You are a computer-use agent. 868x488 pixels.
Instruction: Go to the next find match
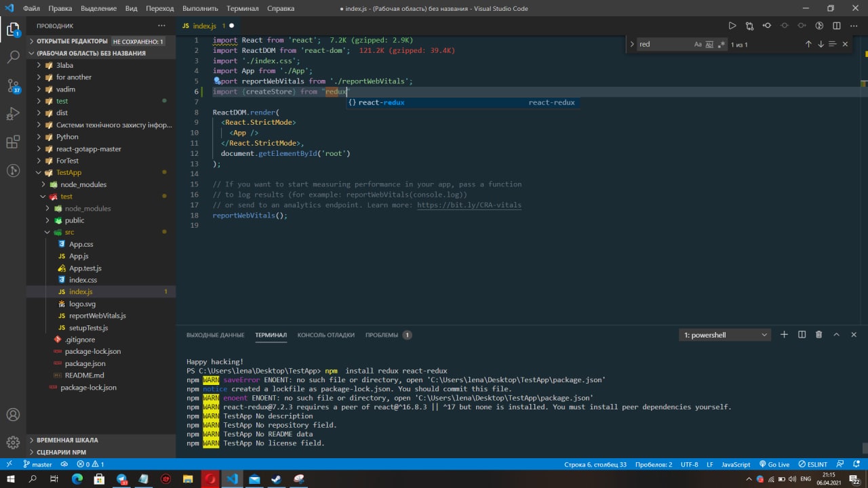[821, 44]
